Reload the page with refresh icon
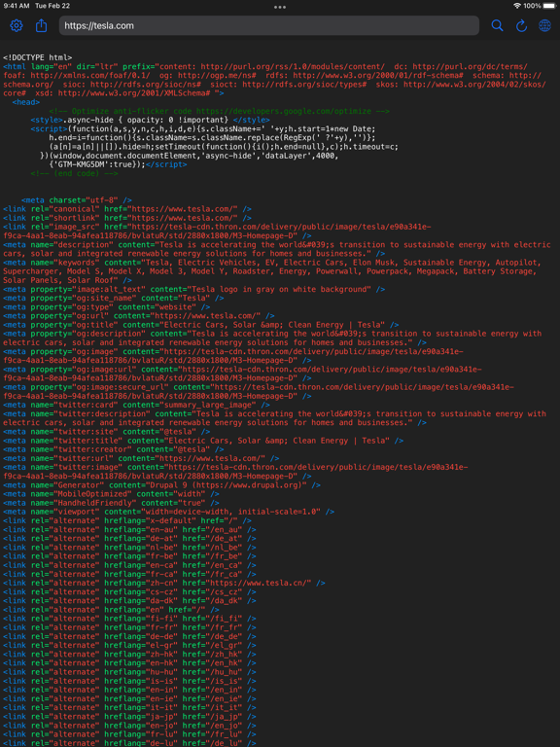Screen dimensions: 560x747 [521, 25]
